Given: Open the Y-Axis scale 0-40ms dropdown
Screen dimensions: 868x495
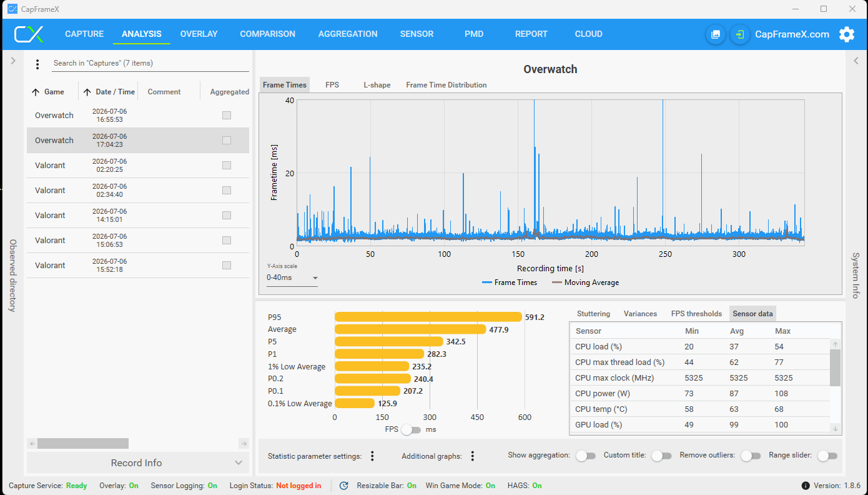Looking at the screenshot, I should pyautogui.click(x=292, y=277).
